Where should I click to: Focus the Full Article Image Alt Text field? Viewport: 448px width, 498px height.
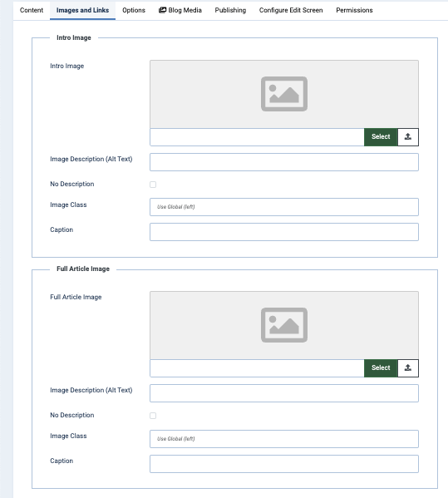(x=284, y=393)
